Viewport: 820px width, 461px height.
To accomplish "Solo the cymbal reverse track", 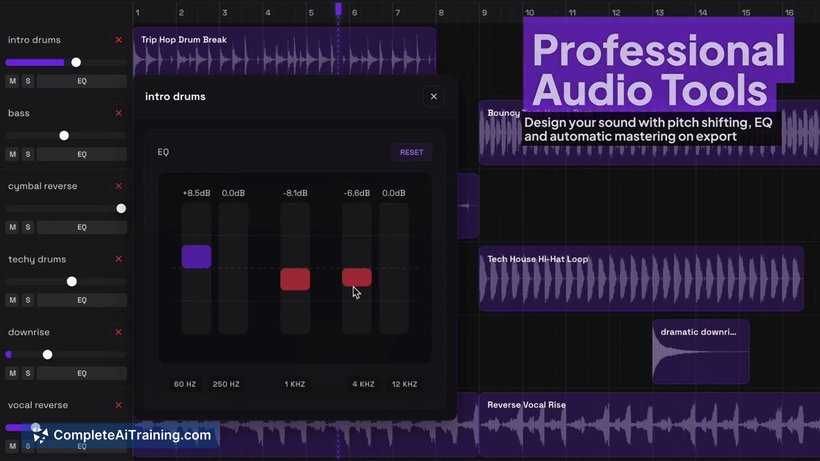I will pos(28,227).
